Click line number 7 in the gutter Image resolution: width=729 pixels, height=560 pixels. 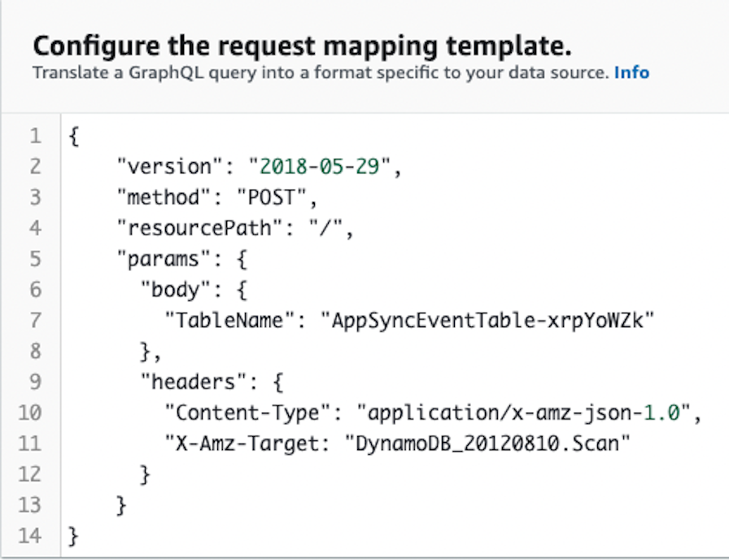pyautogui.click(x=35, y=320)
